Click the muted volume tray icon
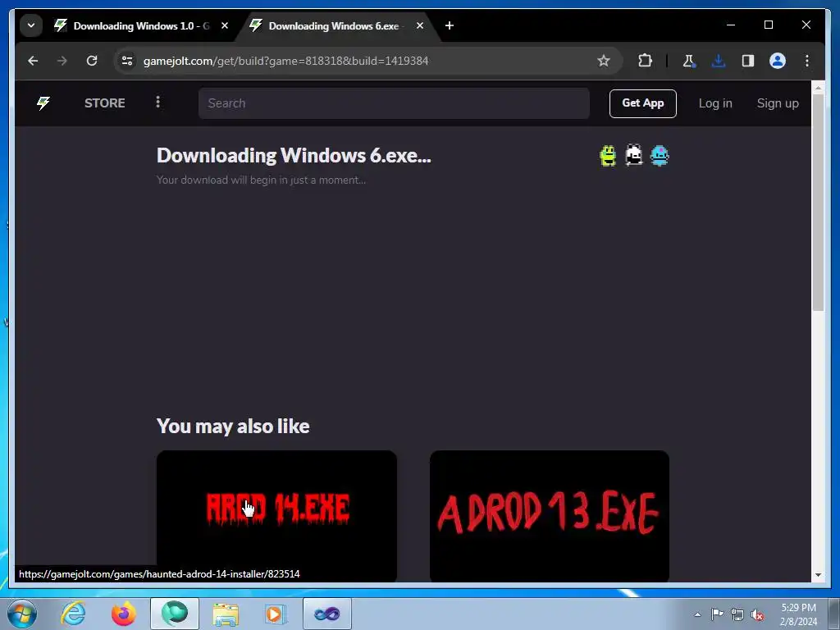The image size is (840, 630). (x=757, y=615)
